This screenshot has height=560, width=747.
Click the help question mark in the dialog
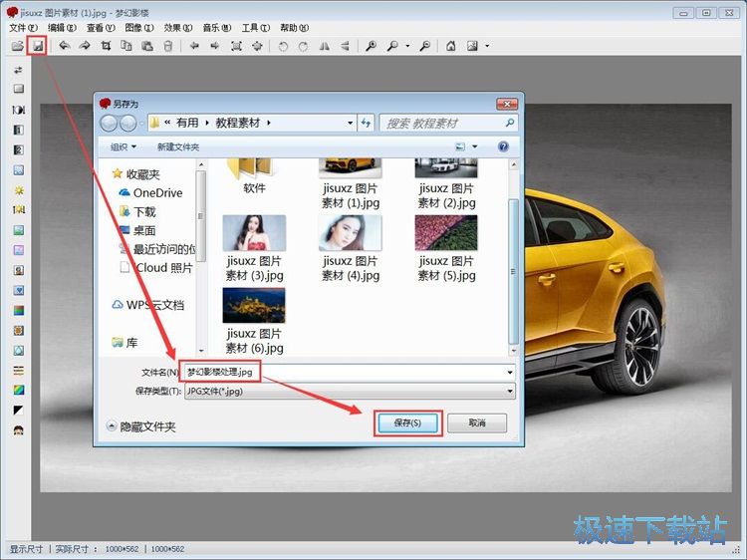503,146
